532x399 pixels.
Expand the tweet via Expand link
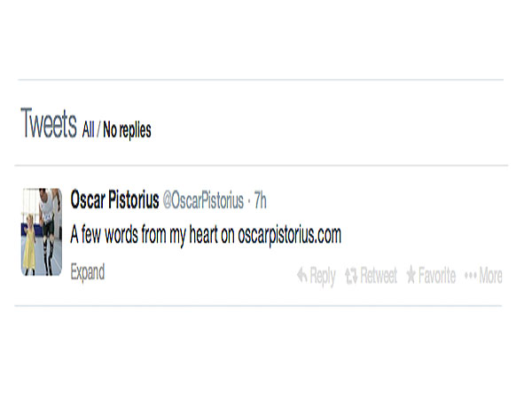click(88, 272)
